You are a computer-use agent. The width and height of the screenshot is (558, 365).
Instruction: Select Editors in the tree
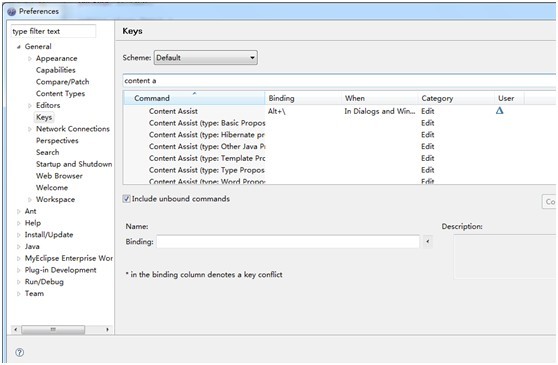click(48, 105)
